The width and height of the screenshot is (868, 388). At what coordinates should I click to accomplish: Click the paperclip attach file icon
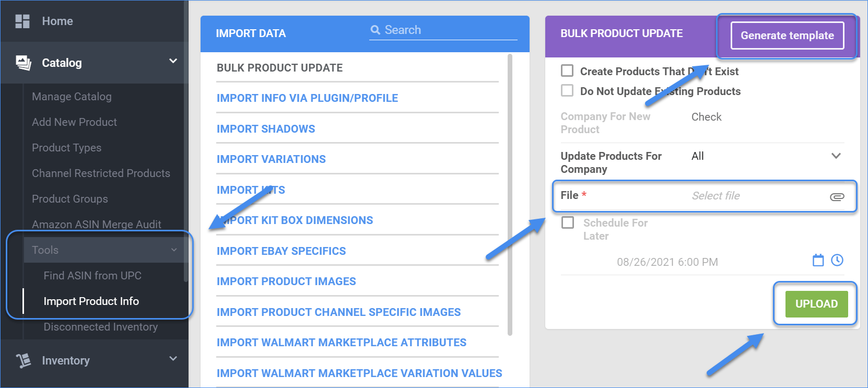[837, 196]
